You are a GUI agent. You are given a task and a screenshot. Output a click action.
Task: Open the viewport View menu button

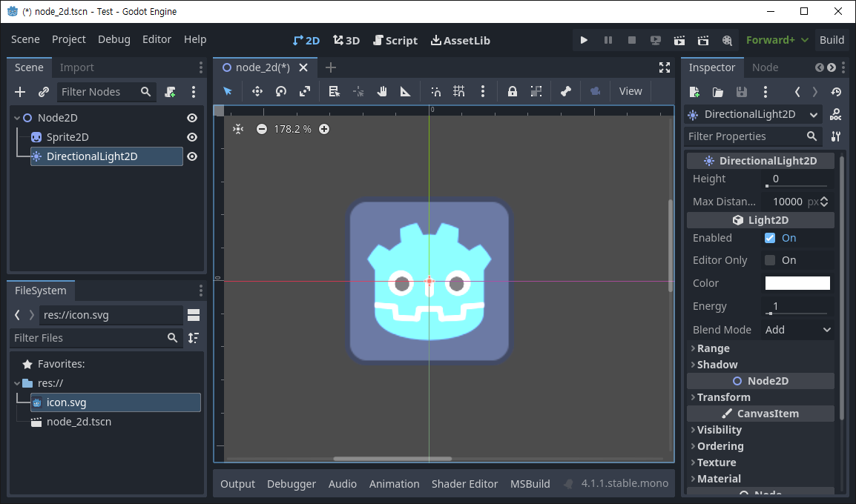(x=630, y=91)
